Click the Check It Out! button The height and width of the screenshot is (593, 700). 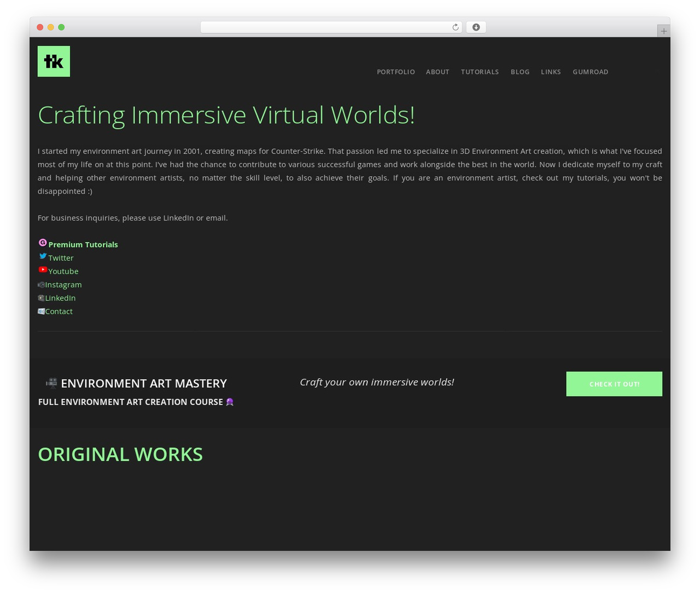[614, 384]
